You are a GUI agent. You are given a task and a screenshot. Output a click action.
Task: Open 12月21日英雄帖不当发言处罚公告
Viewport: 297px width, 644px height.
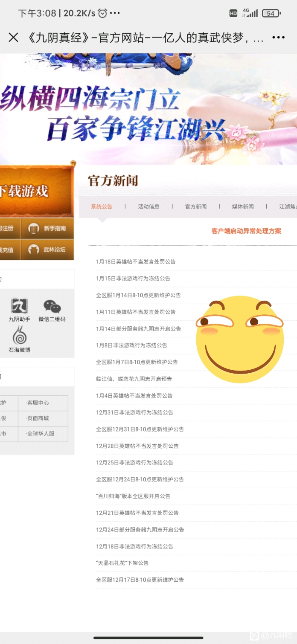(x=137, y=513)
